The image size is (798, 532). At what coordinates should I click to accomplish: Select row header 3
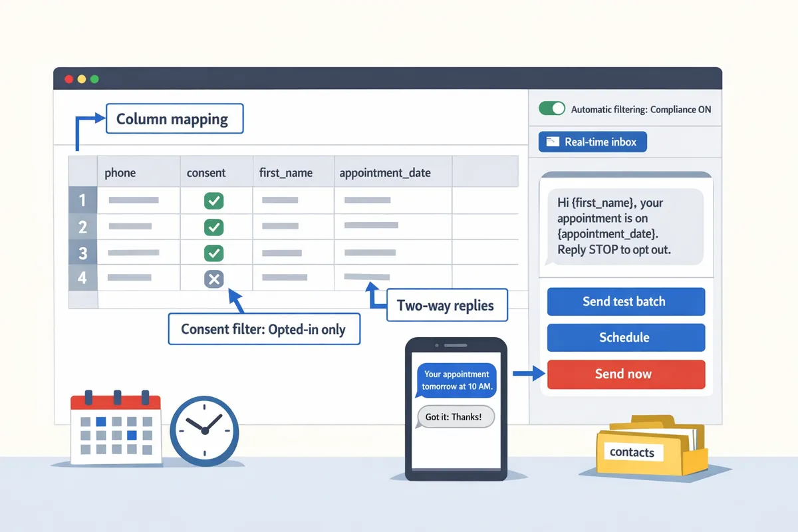pos(83,253)
